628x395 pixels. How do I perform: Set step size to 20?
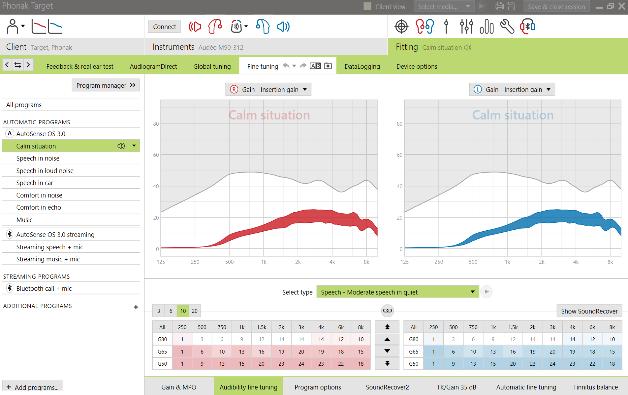pos(194,311)
